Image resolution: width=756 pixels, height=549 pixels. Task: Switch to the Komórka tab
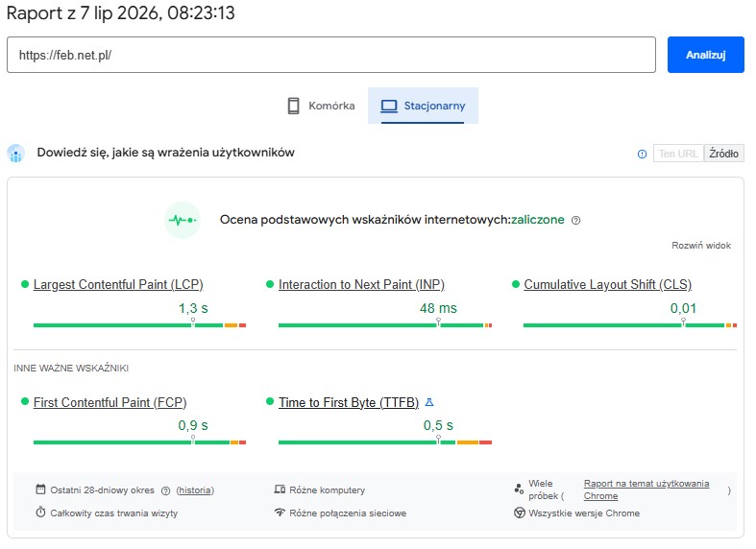pos(321,106)
